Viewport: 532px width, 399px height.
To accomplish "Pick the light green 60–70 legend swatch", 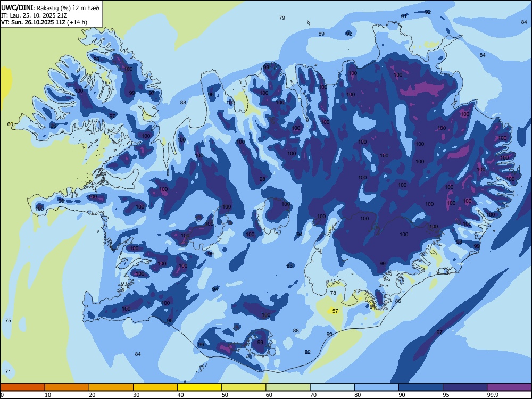I will click(288, 387).
